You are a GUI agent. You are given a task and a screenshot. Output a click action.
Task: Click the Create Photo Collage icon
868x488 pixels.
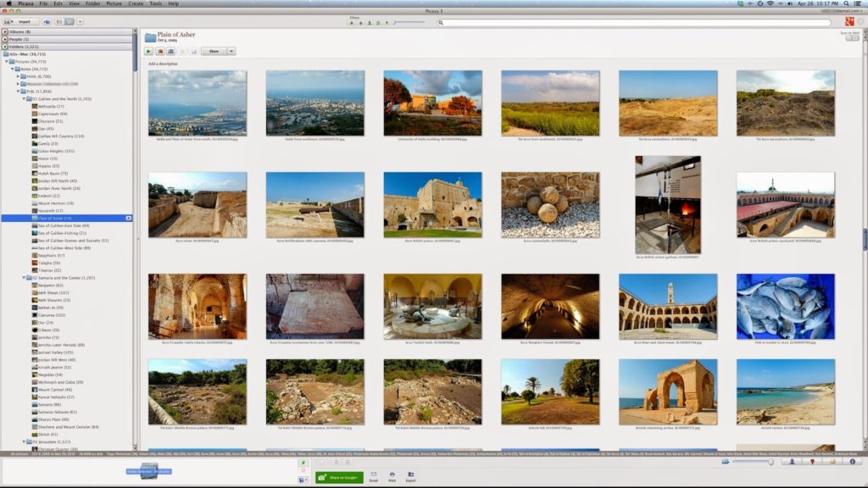pos(160,52)
